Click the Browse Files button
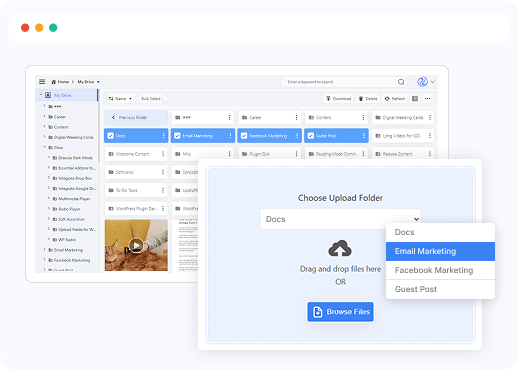 tap(340, 312)
